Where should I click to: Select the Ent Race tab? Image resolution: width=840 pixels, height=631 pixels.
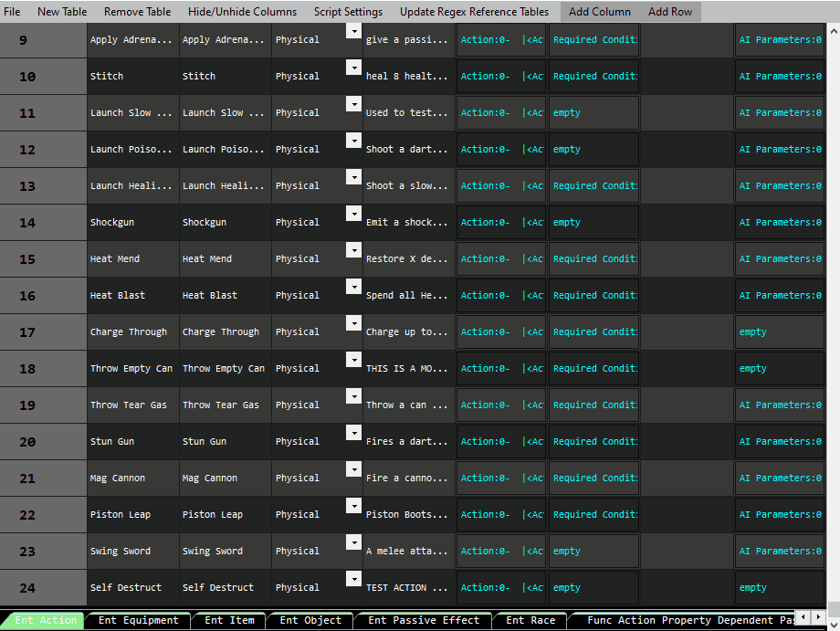(530, 621)
